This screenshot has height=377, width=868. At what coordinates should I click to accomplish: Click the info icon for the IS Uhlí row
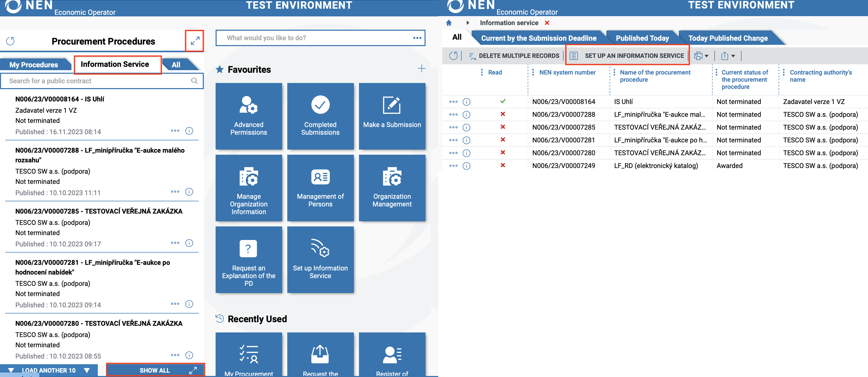point(466,102)
